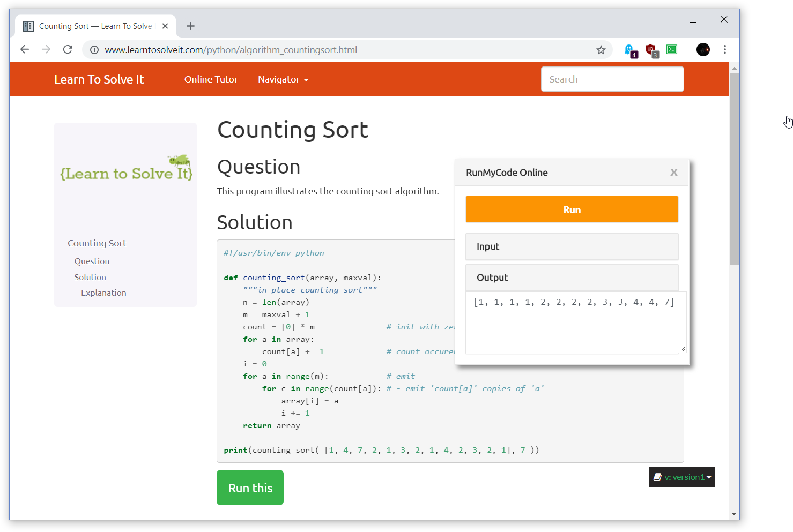Click the '#!/usr/bin/env python' shebang line
The height and width of the screenshot is (532, 793).
[x=274, y=253]
